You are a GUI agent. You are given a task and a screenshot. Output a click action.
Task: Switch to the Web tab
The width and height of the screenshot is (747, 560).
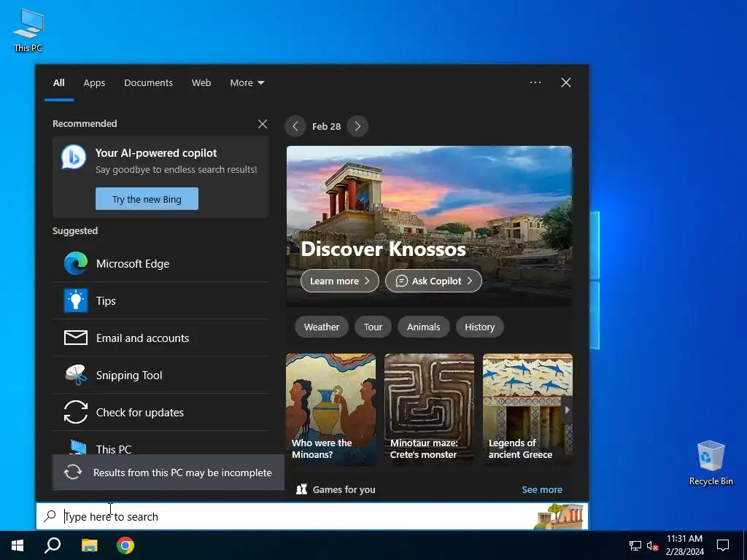tap(201, 82)
